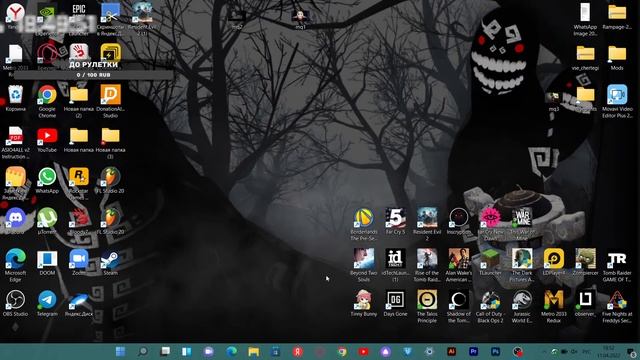Viewport: 640px width, 360px height.
Task: Open the Movavi Video Editor Plus shortcut
Action: 617,95
